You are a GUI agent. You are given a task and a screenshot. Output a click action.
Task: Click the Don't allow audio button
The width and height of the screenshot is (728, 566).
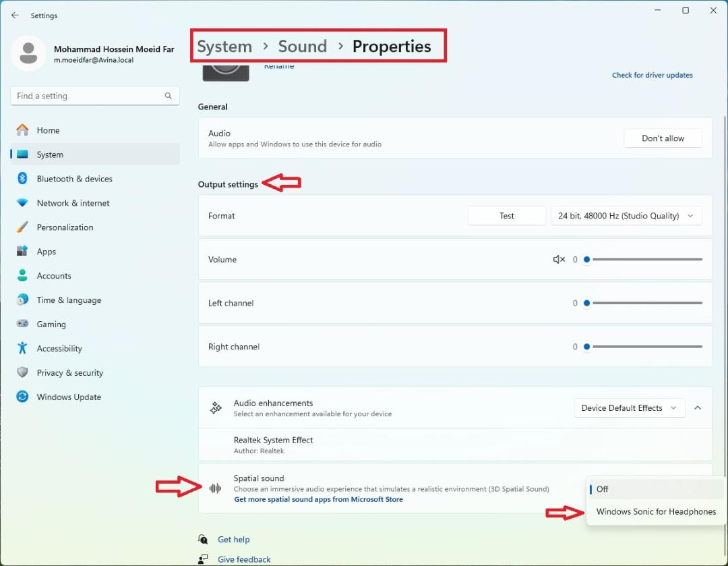pos(663,138)
